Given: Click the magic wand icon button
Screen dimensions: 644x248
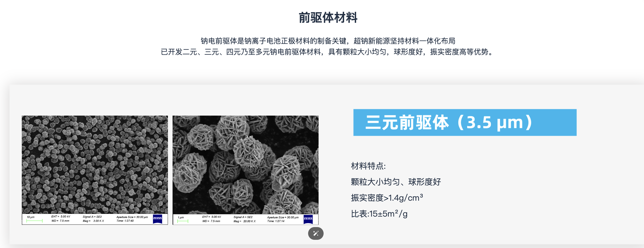Looking at the screenshot, I should (315, 233).
